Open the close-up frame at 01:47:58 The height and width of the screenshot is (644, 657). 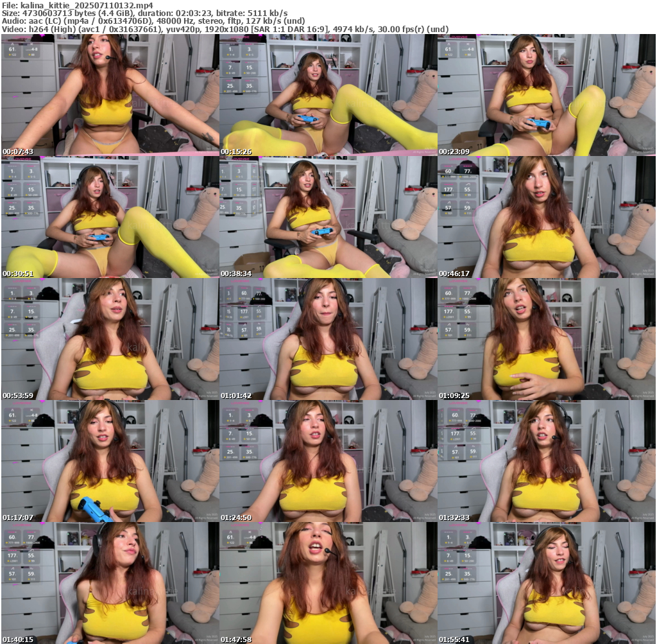[328, 583]
